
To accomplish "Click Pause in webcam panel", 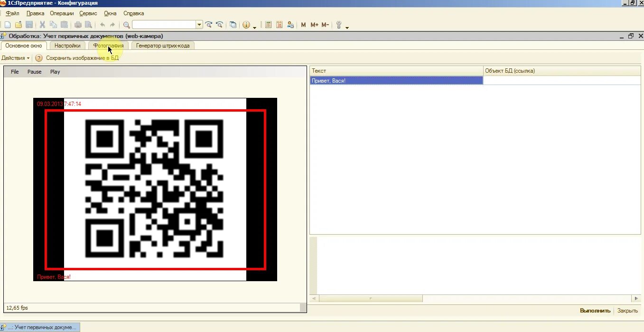I will click(35, 72).
